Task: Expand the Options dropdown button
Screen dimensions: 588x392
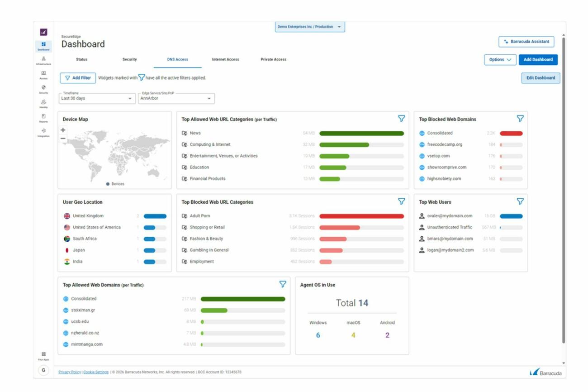Action: click(x=500, y=60)
